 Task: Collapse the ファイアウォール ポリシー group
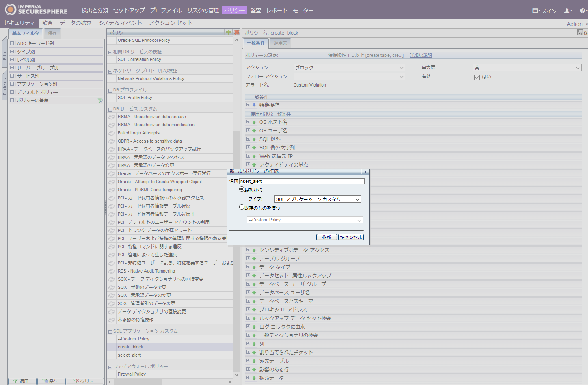coord(110,367)
